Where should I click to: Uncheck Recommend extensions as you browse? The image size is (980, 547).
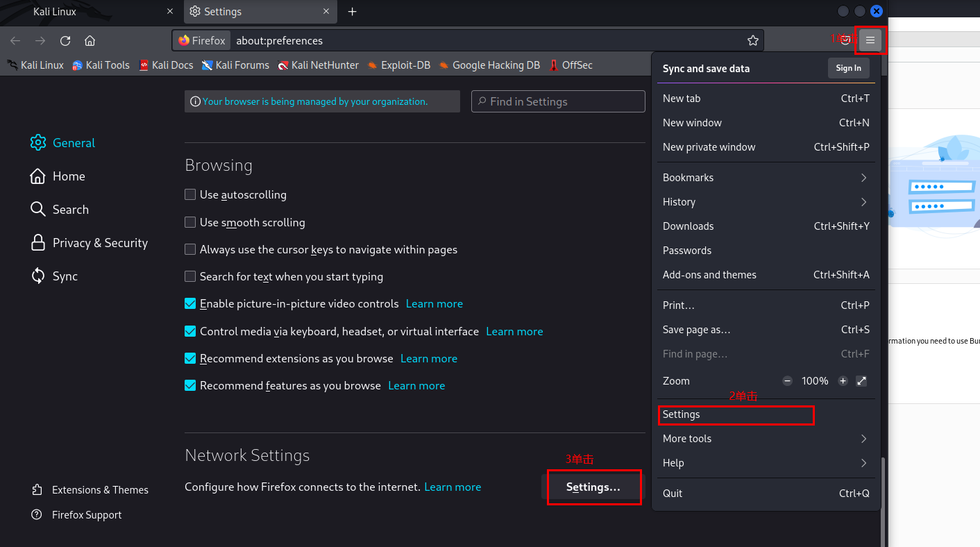click(190, 359)
